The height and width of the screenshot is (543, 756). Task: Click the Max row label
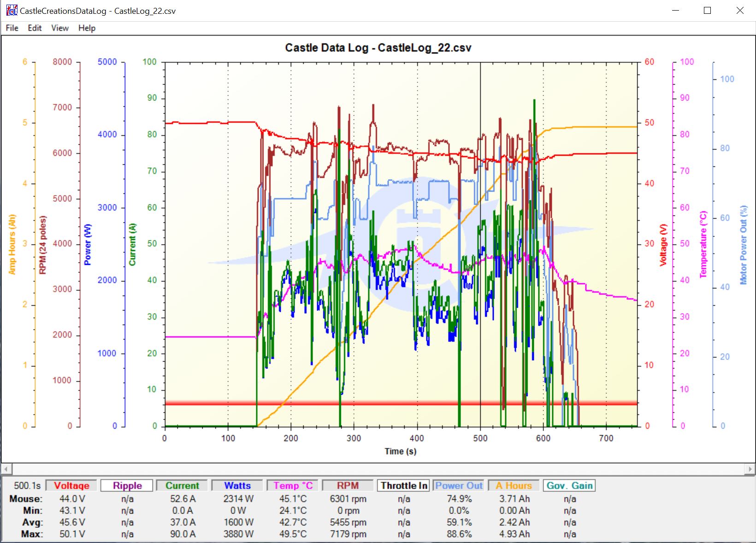pos(32,534)
